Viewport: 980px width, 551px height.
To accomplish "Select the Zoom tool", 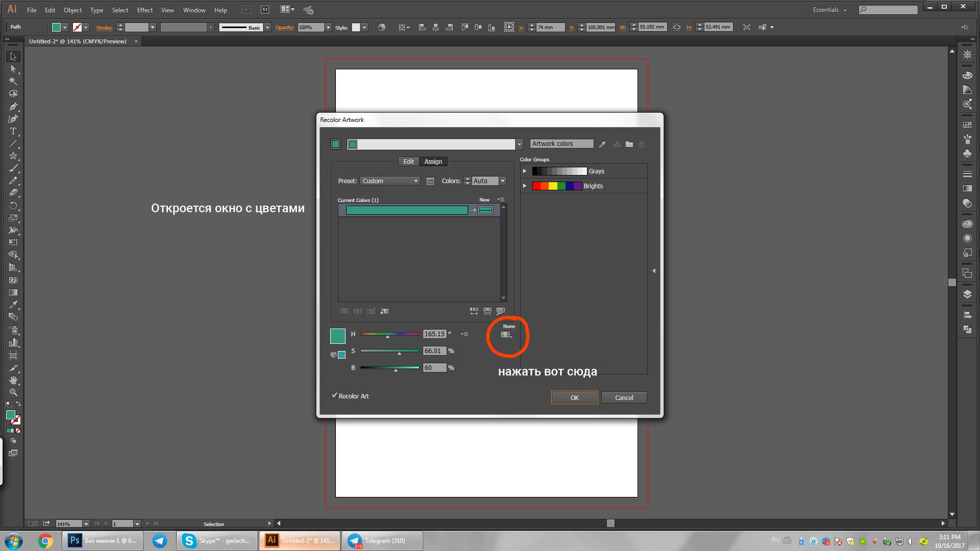I will pos(13,392).
